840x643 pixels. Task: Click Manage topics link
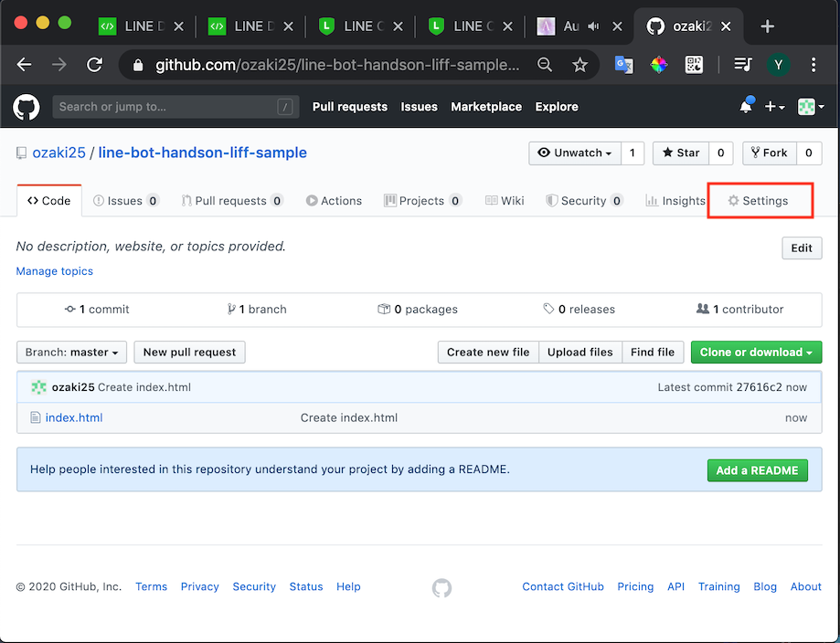click(x=55, y=271)
